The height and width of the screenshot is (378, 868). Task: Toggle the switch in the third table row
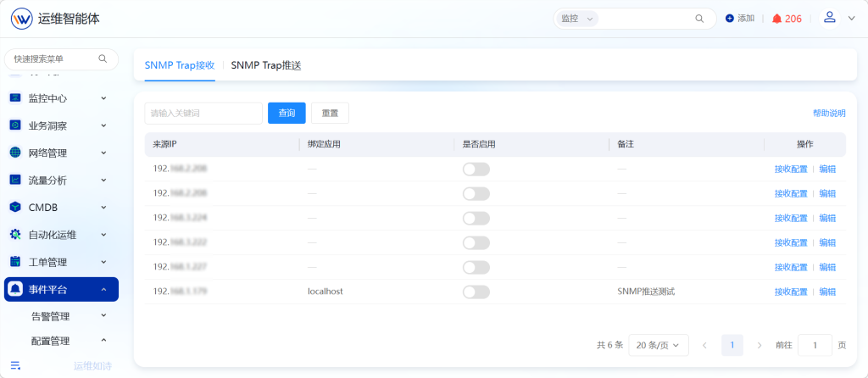click(476, 218)
